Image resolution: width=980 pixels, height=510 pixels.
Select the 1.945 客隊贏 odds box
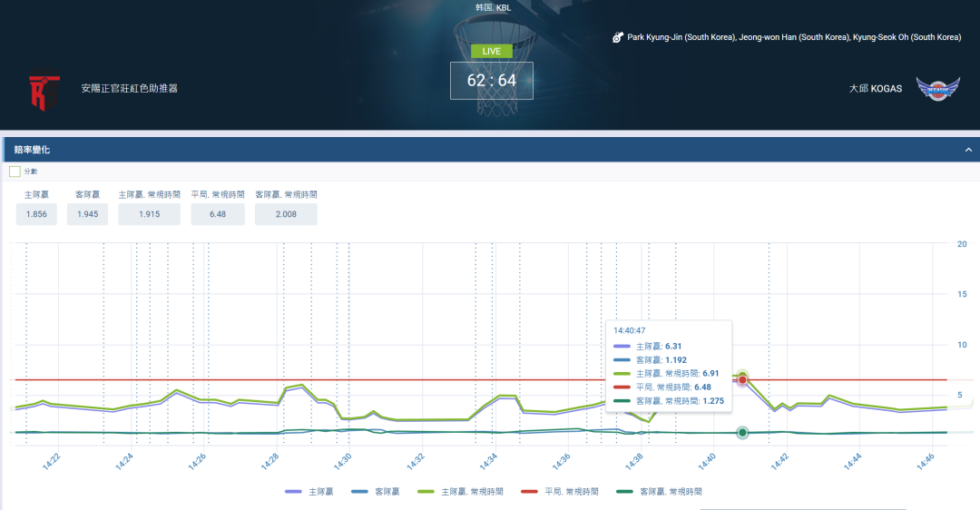click(x=87, y=214)
